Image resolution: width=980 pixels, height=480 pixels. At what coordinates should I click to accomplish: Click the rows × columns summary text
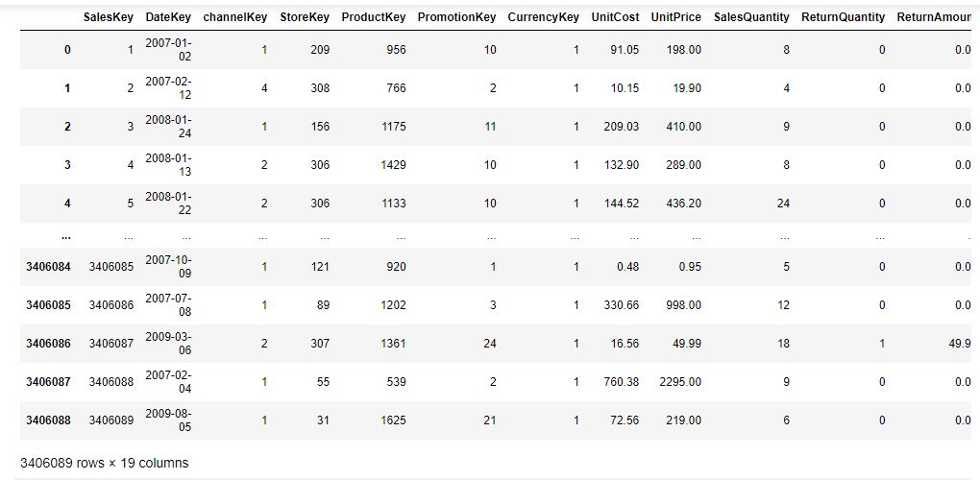[105, 463]
